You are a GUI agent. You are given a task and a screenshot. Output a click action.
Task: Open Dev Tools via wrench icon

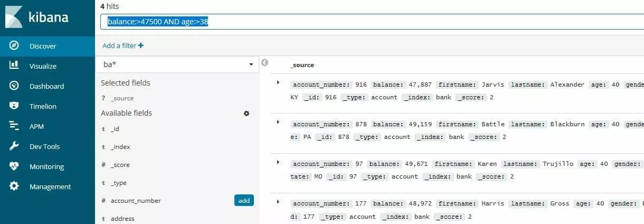point(14,146)
